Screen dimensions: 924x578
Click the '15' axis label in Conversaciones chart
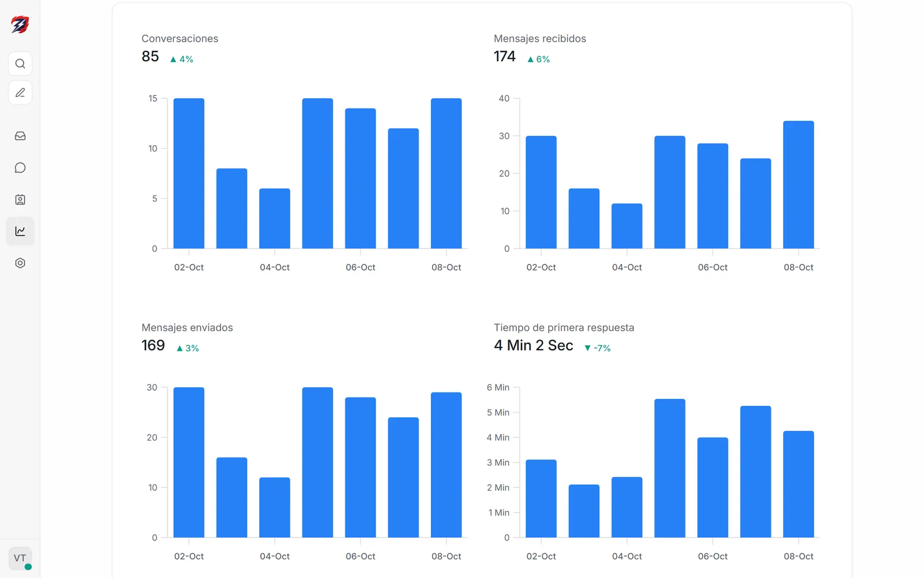(152, 98)
